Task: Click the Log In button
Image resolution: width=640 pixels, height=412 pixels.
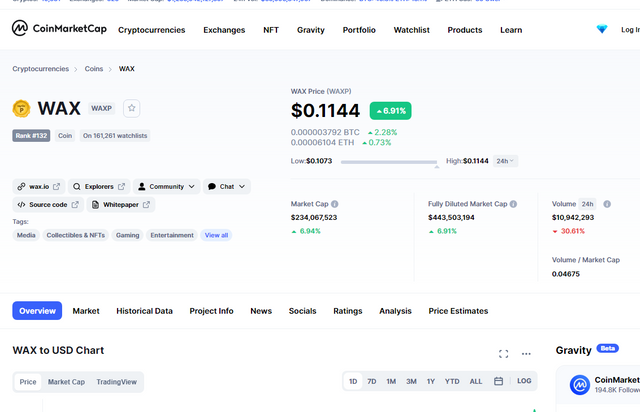Action: click(x=630, y=29)
